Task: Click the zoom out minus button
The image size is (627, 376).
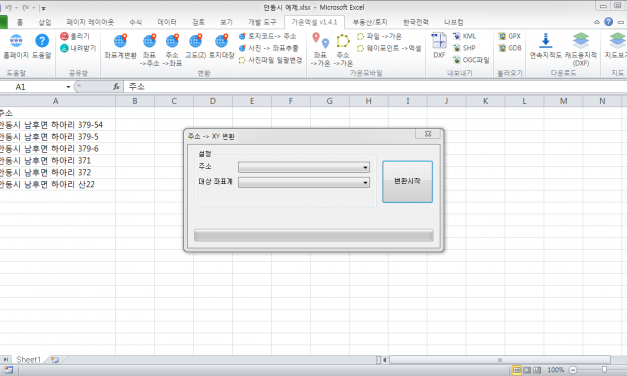Action: pos(573,370)
